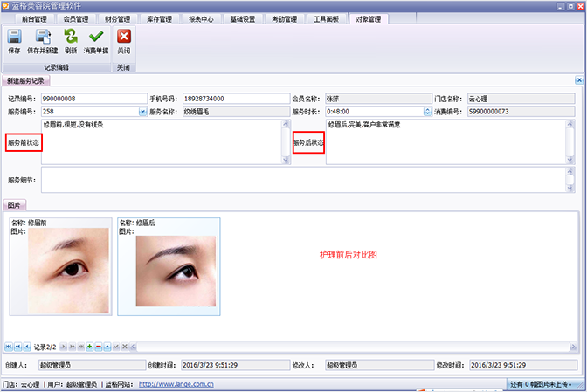Expand the 服务编号 dropdown arrow
This screenshot has height=392, width=587.
(142, 112)
